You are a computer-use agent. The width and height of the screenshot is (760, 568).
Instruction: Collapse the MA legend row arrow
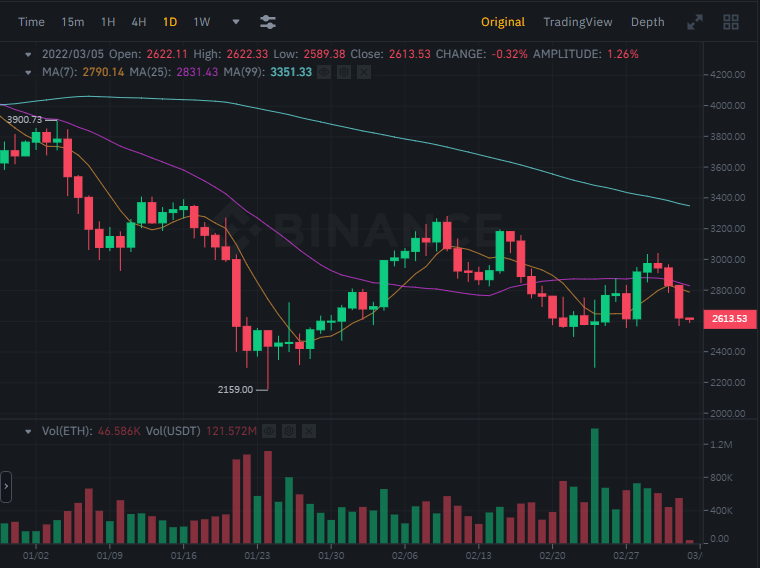(29, 72)
